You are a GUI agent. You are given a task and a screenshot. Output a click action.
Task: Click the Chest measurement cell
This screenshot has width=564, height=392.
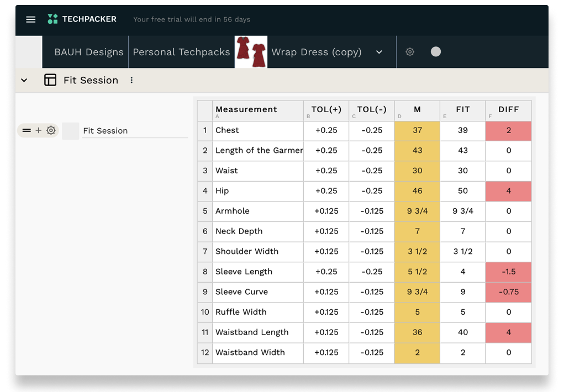258,130
